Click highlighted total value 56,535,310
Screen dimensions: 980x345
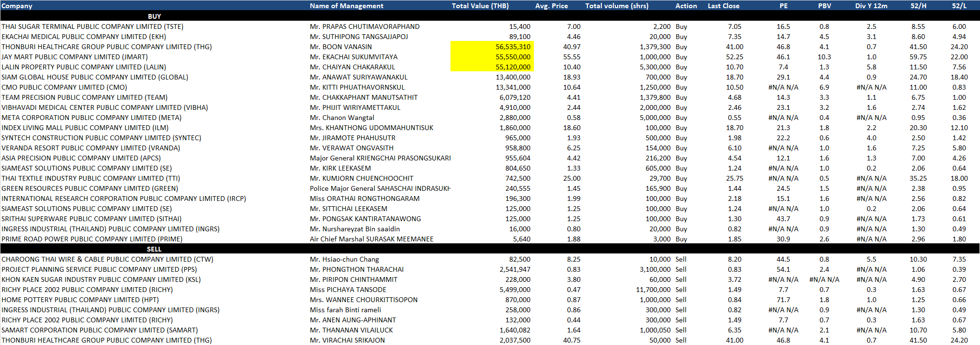pos(513,47)
